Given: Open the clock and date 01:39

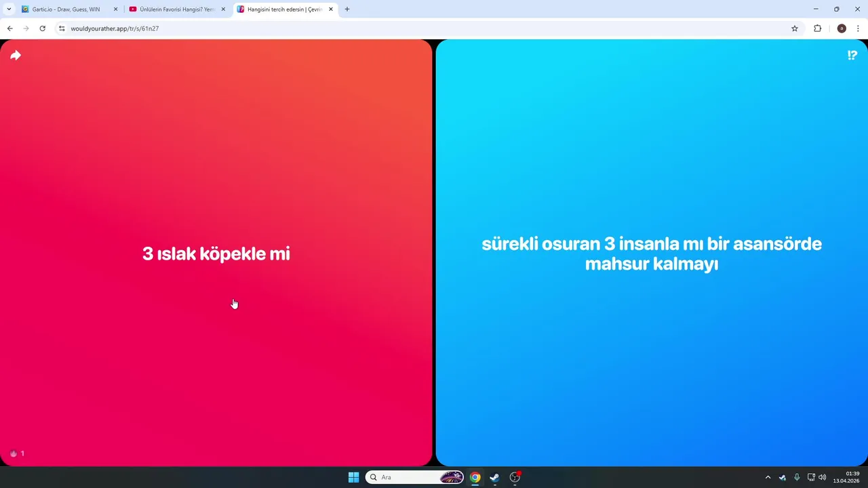Looking at the screenshot, I should coord(846,477).
